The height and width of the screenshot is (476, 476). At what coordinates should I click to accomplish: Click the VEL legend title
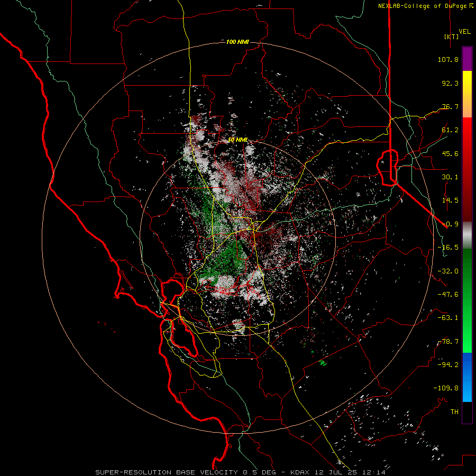(464, 31)
